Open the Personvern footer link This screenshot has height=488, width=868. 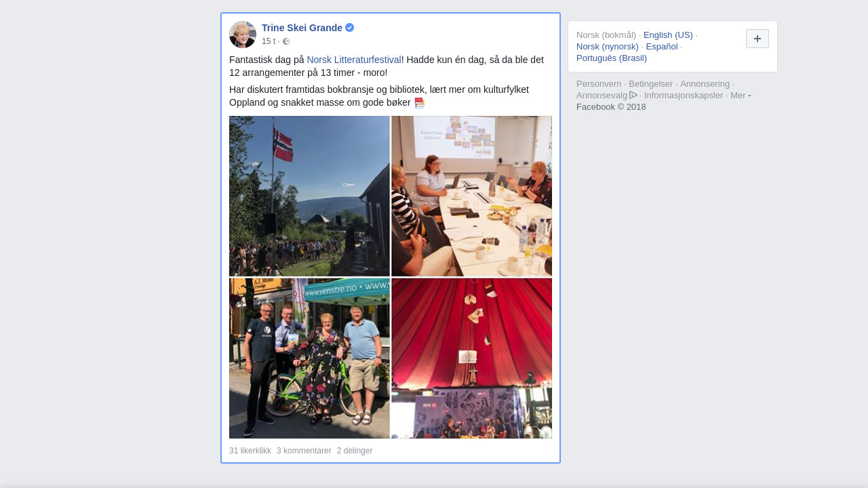(599, 84)
